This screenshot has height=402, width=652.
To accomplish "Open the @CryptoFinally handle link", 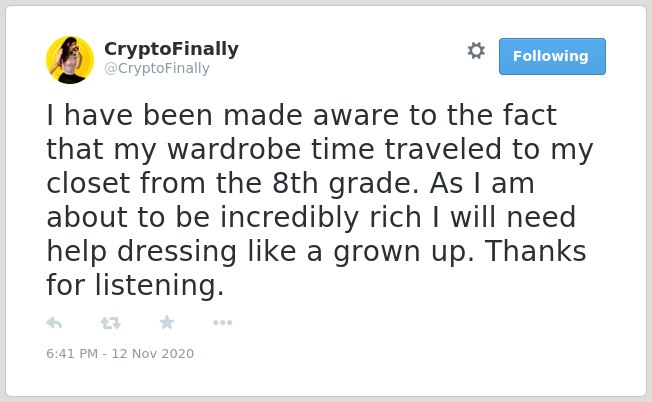I will pos(157,68).
